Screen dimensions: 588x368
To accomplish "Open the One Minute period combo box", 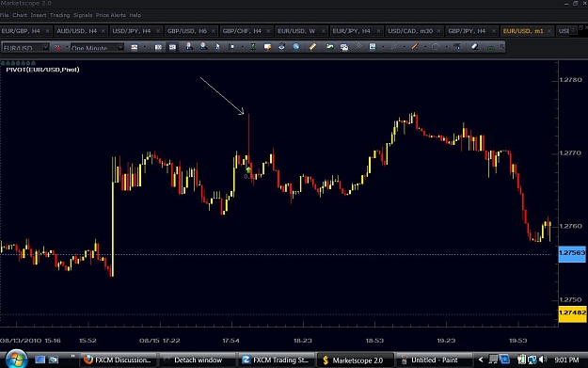I will pos(97,47).
